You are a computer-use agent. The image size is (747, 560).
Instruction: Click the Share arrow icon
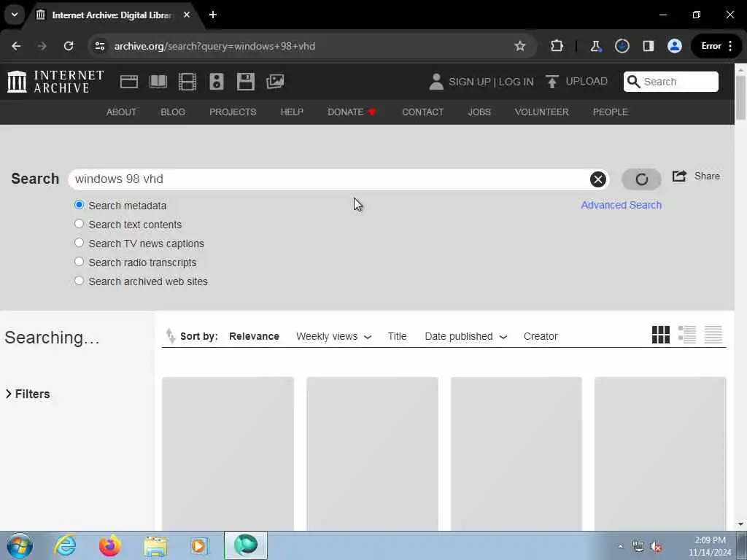[x=679, y=176]
